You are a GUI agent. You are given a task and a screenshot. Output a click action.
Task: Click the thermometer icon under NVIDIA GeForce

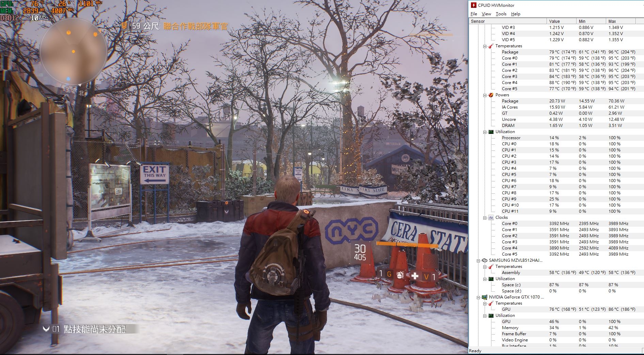pyautogui.click(x=491, y=303)
